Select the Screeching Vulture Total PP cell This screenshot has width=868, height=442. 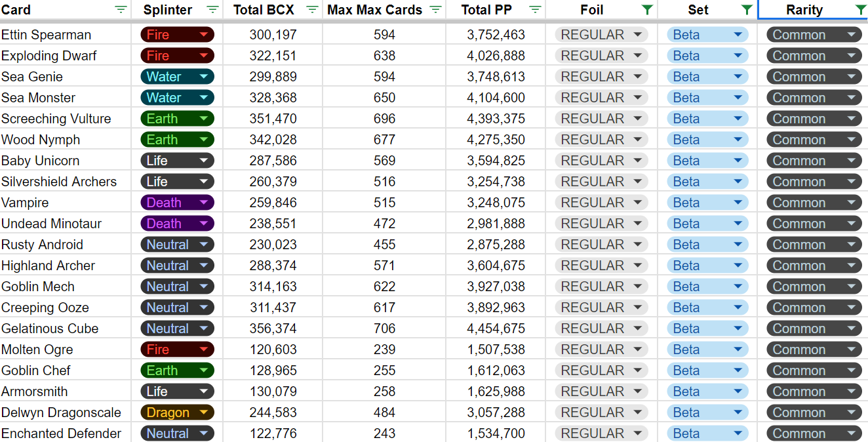[x=496, y=119]
